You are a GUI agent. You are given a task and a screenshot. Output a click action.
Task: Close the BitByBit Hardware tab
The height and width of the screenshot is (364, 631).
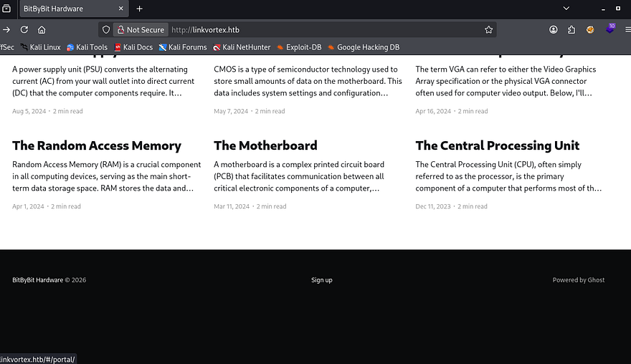click(120, 9)
